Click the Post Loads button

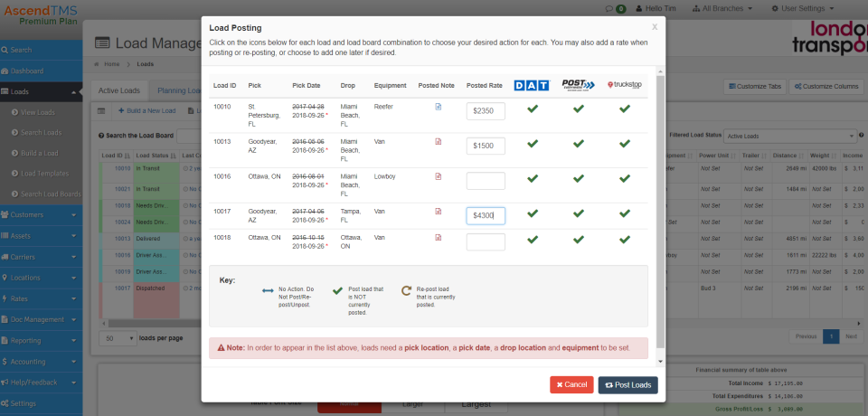(627, 385)
